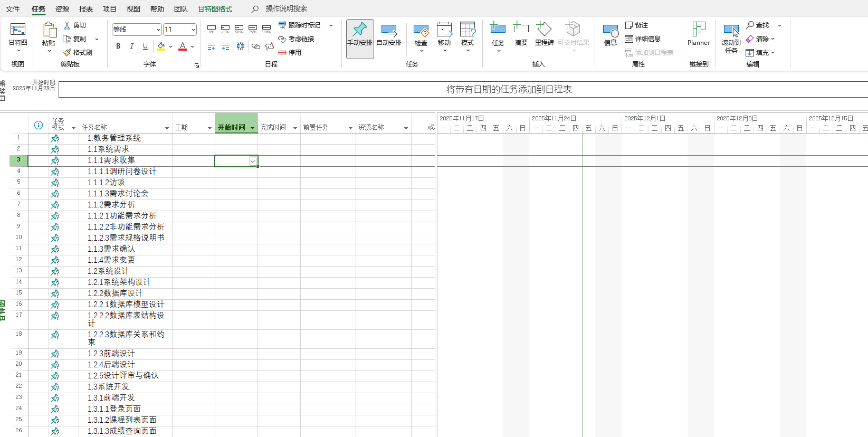Click the 操作说明搜索 search field
This screenshot has height=437, width=868.
pos(286,9)
